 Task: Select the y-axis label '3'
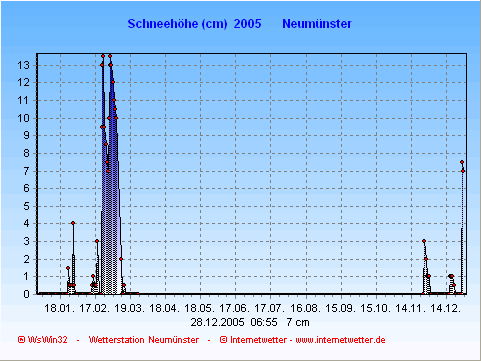(x=27, y=242)
